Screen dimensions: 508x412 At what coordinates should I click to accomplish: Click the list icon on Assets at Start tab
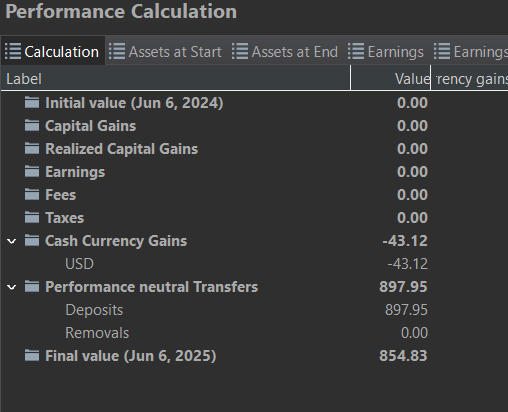pyautogui.click(x=117, y=51)
